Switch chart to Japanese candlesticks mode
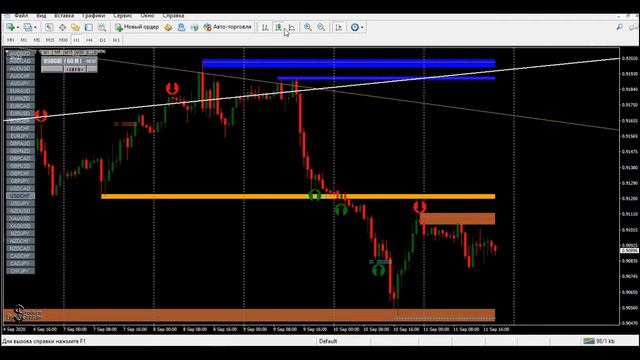The width and height of the screenshot is (640, 360). [x=278, y=27]
